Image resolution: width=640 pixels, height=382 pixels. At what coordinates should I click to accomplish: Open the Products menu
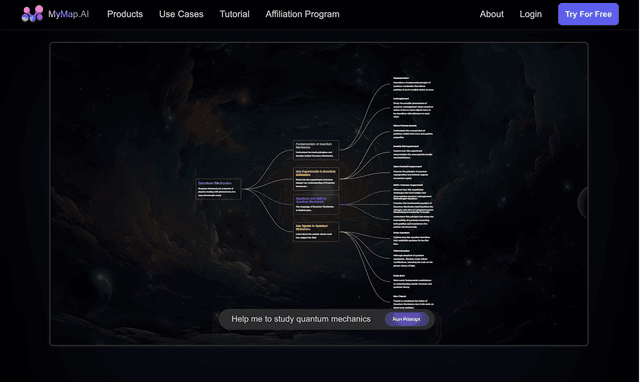[x=125, y=14]
